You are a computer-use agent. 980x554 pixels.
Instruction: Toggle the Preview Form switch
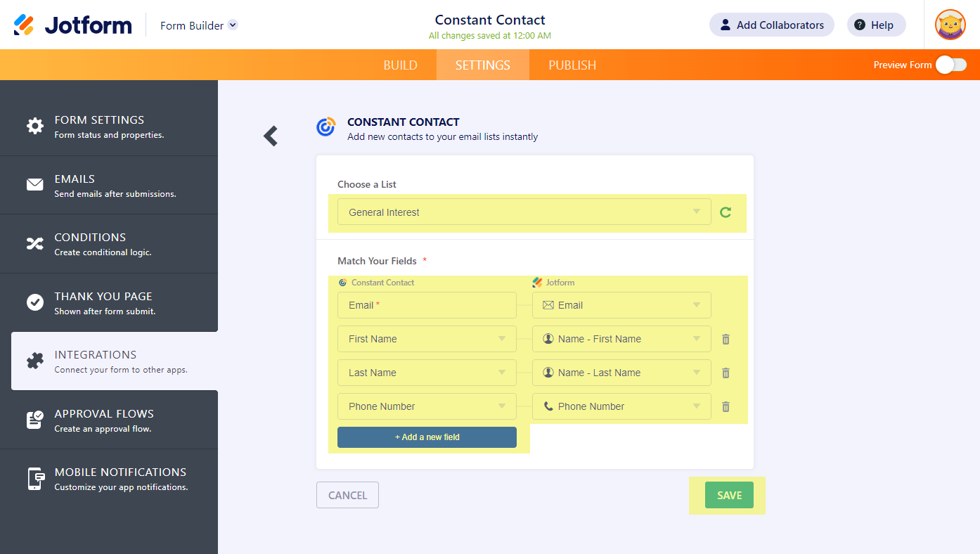(950, 65)
